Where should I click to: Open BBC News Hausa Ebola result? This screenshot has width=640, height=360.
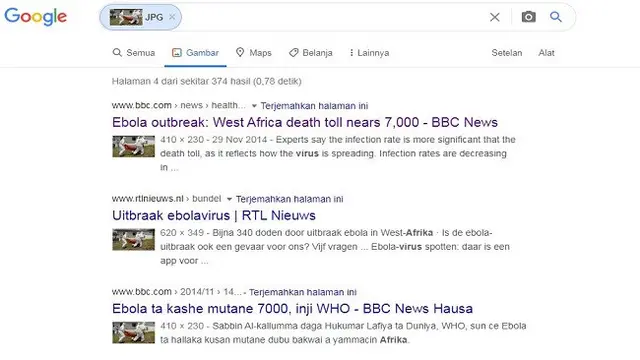coord(292,308)
